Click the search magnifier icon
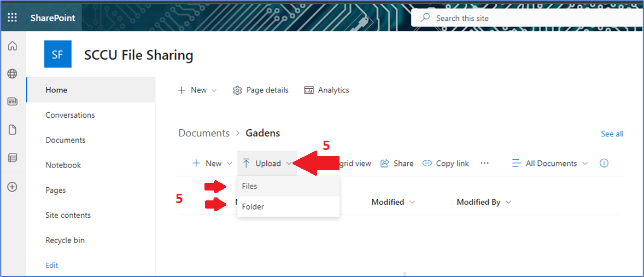 (x=425, y=18)
